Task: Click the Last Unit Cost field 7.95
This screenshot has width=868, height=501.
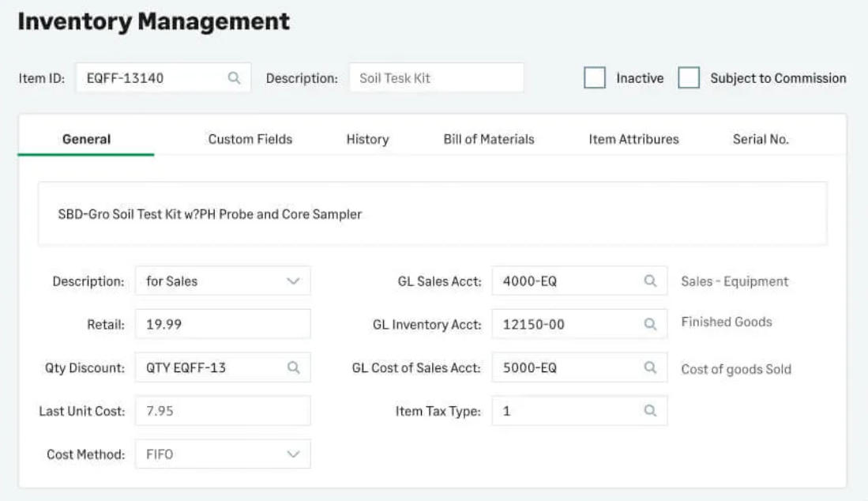Action: click(x=223, y=411)
